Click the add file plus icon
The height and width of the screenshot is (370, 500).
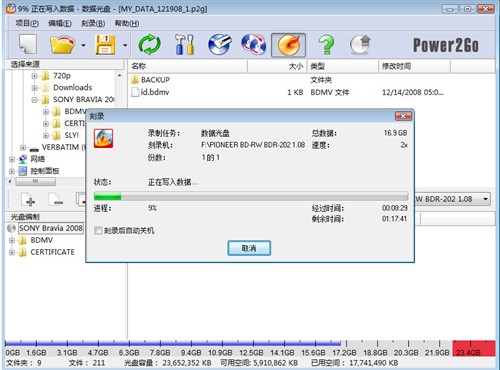[x=28, y=200]
